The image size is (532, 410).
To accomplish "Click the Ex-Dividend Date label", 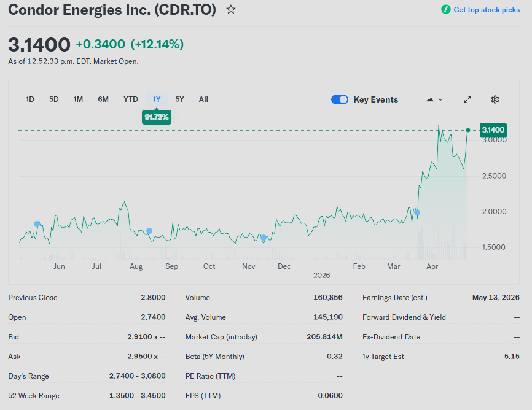I will [x=391, y=337].
